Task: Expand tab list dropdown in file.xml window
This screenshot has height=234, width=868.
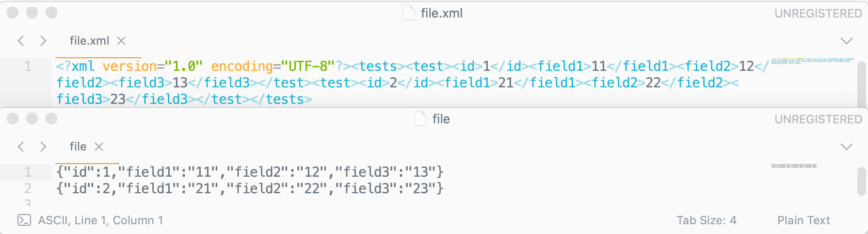Action: tap(846, 41)
